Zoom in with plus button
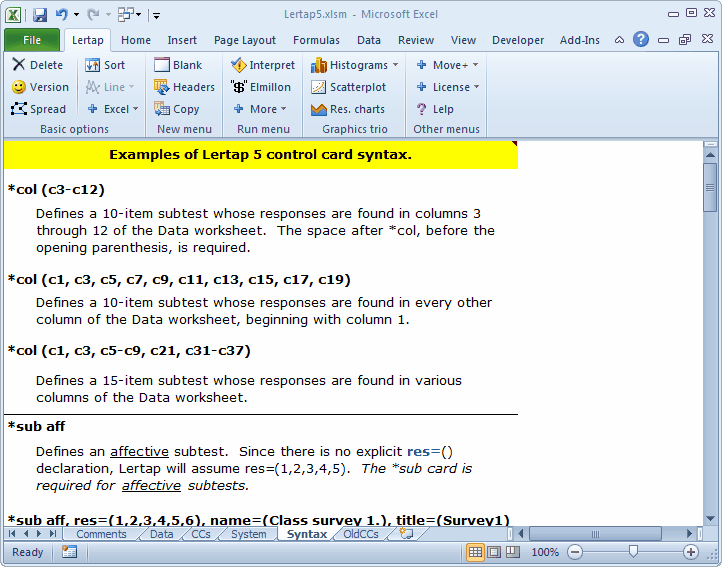 (690, 552)
